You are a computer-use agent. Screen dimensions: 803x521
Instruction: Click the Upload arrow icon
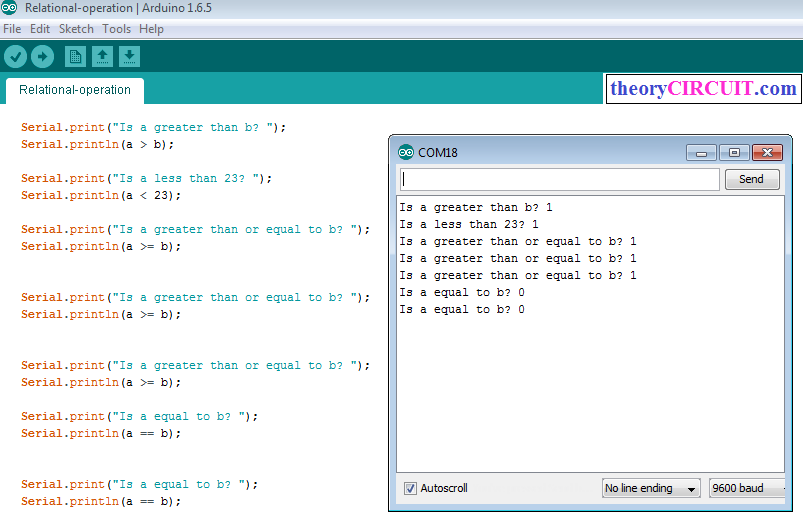click(42, 57)
